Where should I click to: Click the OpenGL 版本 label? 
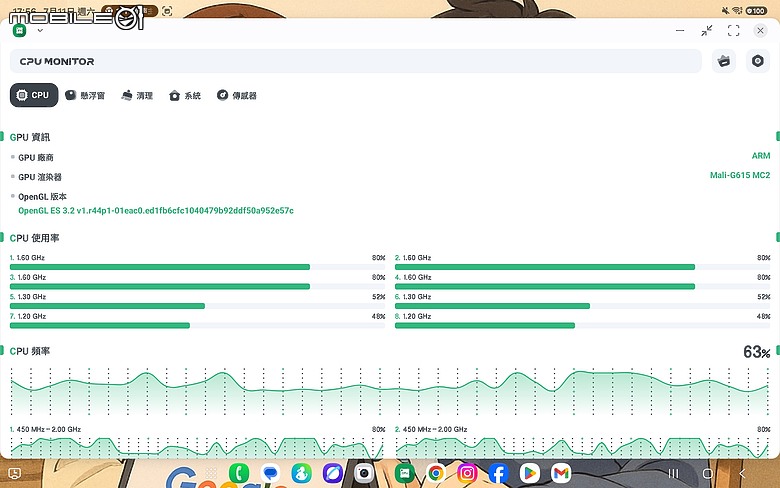42,196
